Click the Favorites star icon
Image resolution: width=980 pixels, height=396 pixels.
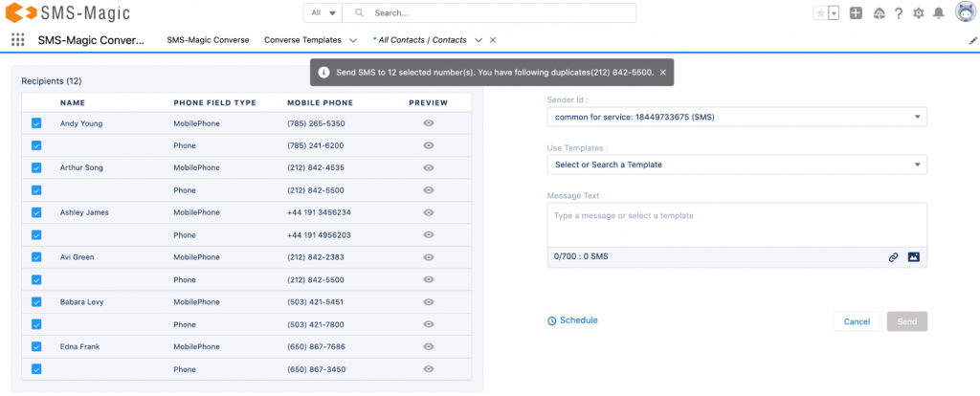(x=820, y=13)
